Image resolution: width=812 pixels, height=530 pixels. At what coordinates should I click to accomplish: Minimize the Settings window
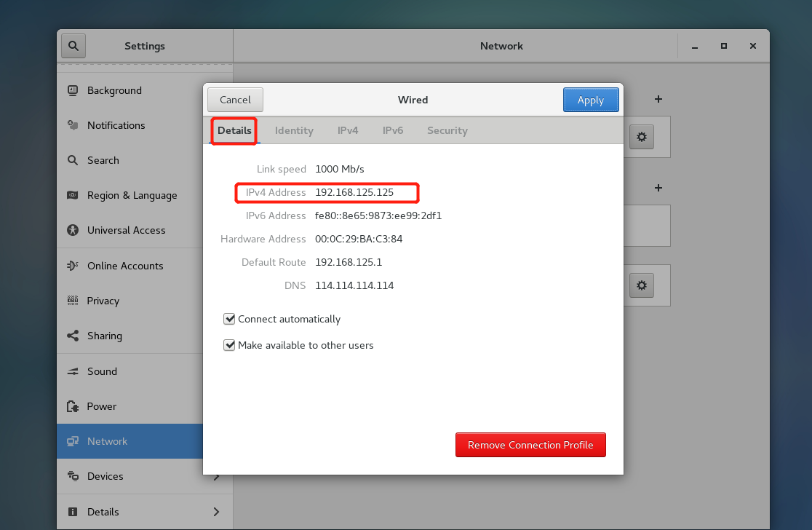(x=694, y=46)
